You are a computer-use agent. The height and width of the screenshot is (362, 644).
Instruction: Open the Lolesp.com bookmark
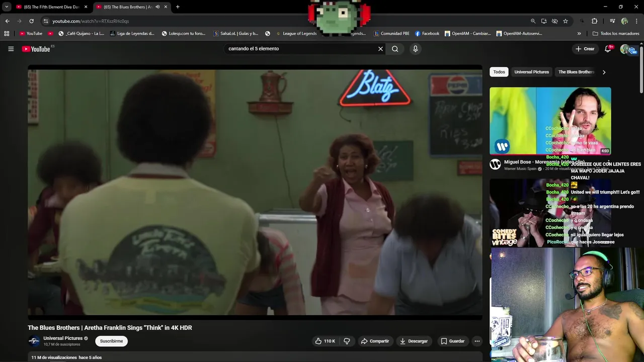pyautogui.click(x=184, y=34)
